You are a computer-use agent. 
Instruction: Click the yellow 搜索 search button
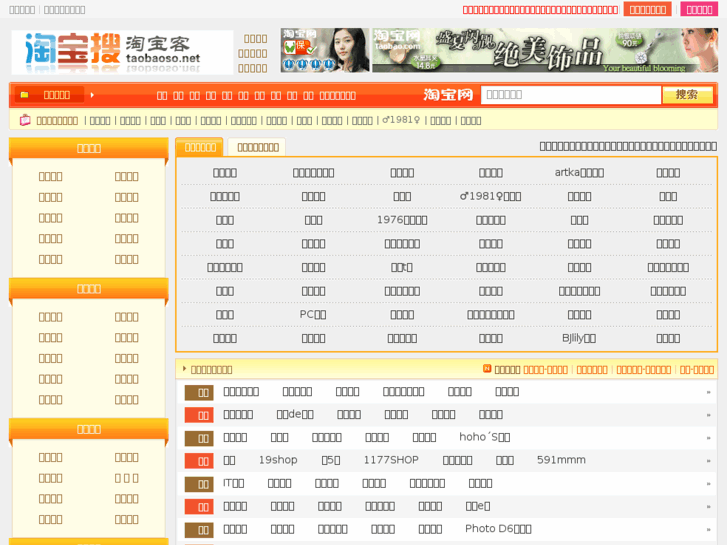pyautogui.click(x=688, y=95)
